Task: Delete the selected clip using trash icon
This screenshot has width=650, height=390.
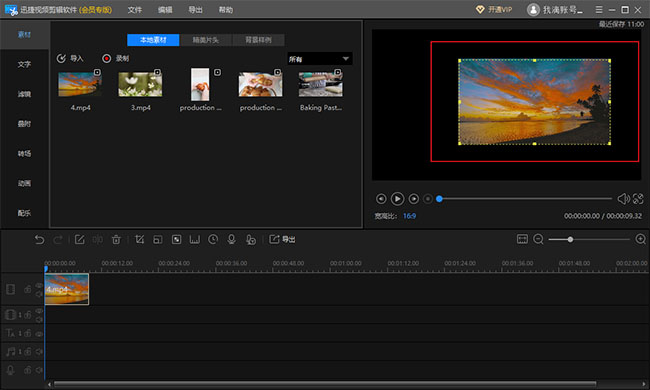Action: tap(116, 240)
